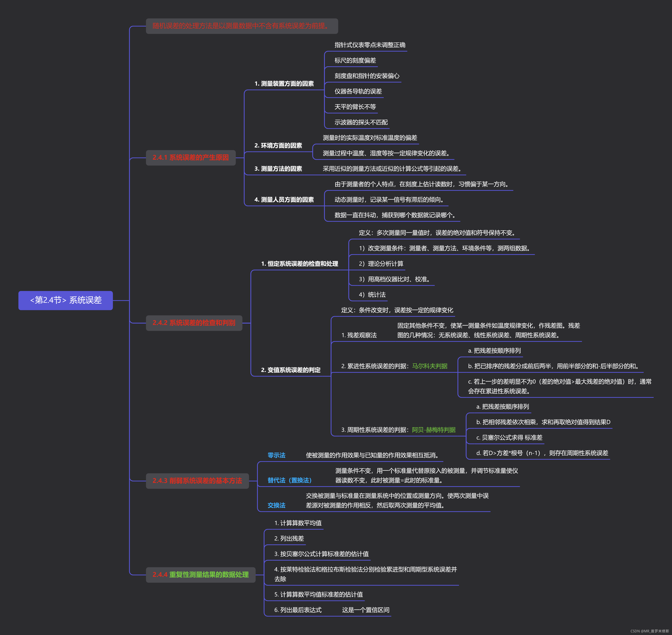Select node 1. 残差观察法
The image size is (672, 635).
point(359,335)
